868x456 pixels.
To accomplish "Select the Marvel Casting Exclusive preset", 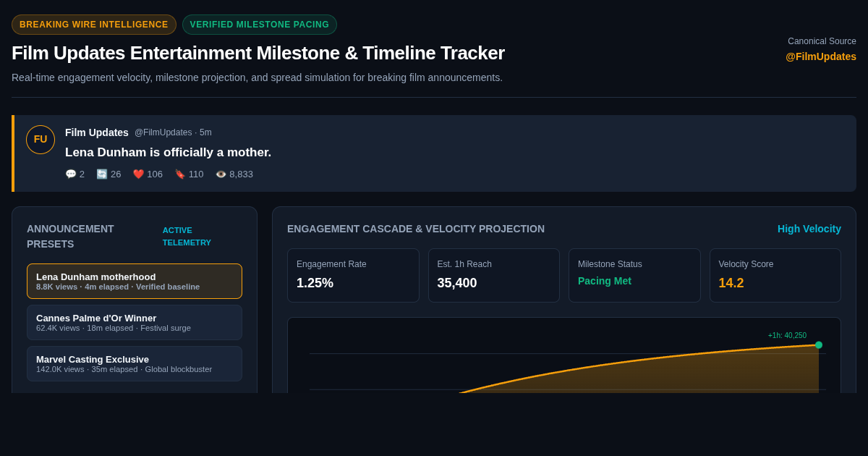I will 135,364.
